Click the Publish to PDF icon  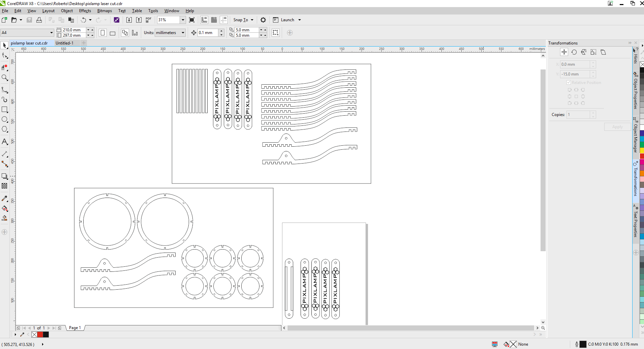click(x=149, y=20)
